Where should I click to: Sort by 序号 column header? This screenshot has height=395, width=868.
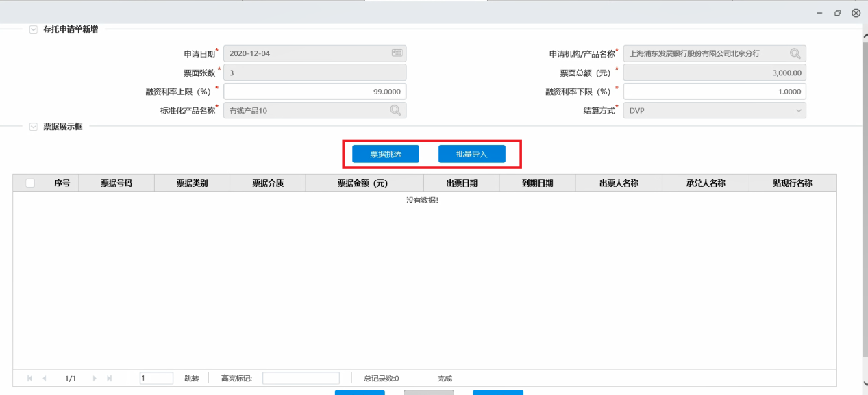coord(62,183)
